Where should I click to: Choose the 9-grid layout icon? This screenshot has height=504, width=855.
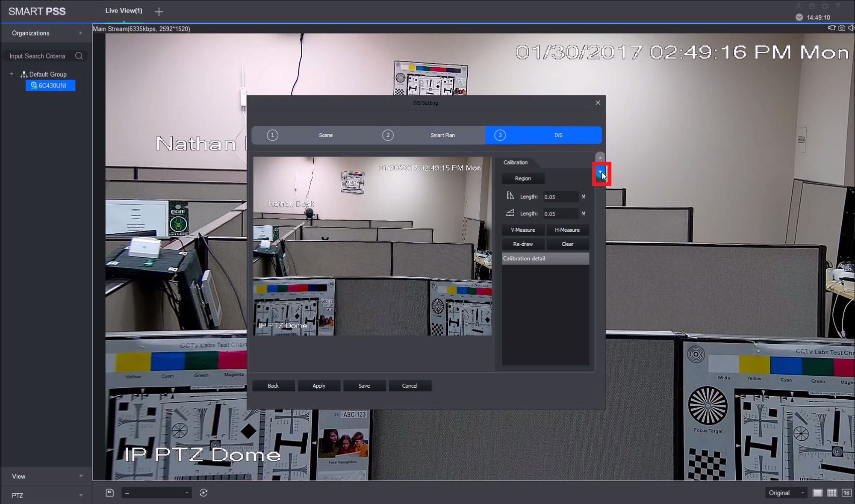tap(832, 493)
